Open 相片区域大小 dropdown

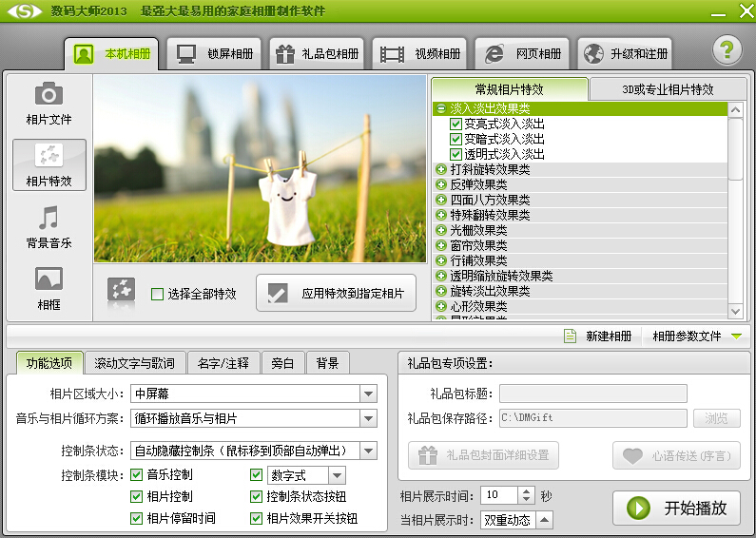pyautogui.click(x=368, y=394)
